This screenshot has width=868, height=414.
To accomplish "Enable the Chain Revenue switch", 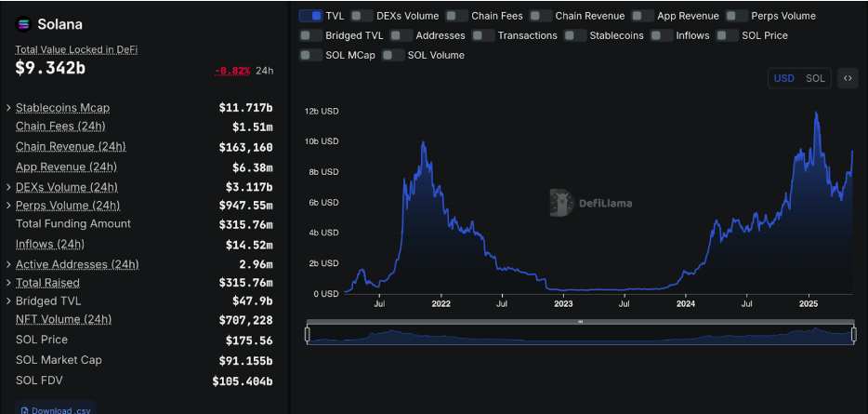I will [541, 16].
